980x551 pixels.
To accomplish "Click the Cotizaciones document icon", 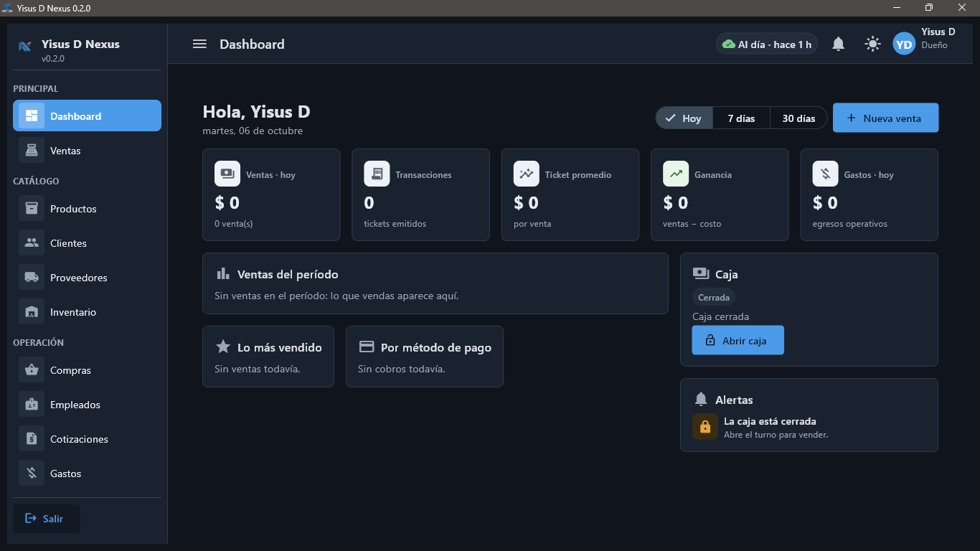I will [32, 439].
